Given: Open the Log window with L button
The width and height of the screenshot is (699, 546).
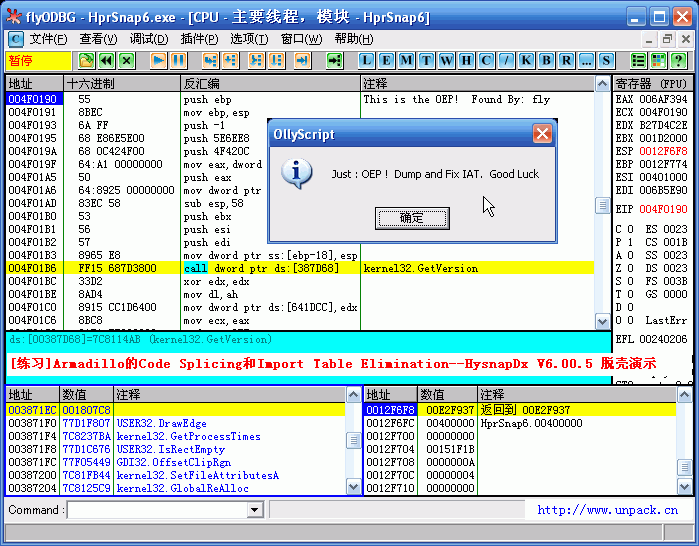Looking at the screenshot, I should point(365,61).
